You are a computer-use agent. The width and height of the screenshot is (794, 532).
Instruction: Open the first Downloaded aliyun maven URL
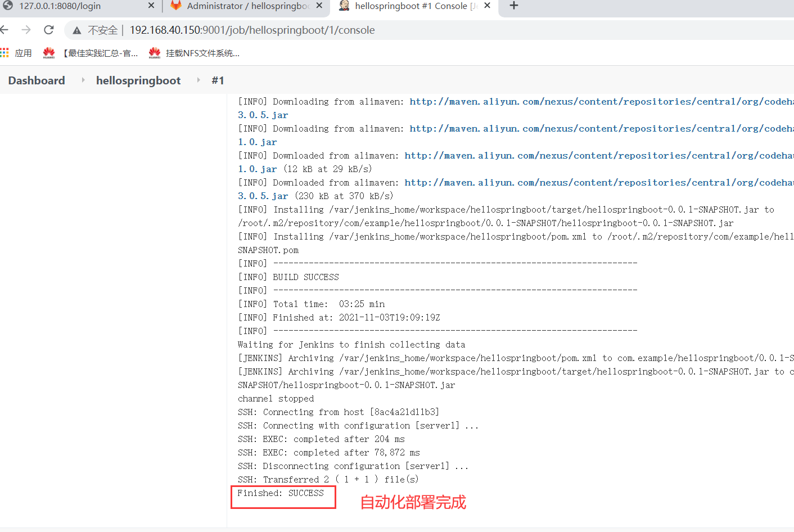[599, 156]
